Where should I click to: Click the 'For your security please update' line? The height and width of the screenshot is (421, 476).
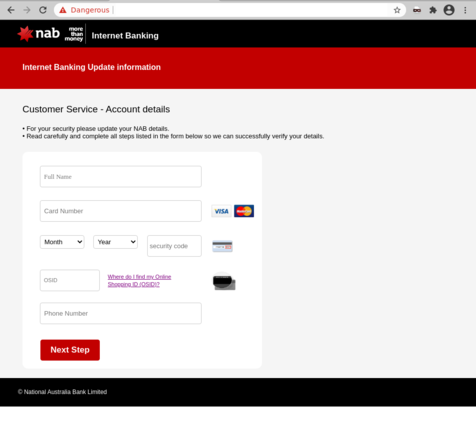pyautogui.click(x=96, y=129)
